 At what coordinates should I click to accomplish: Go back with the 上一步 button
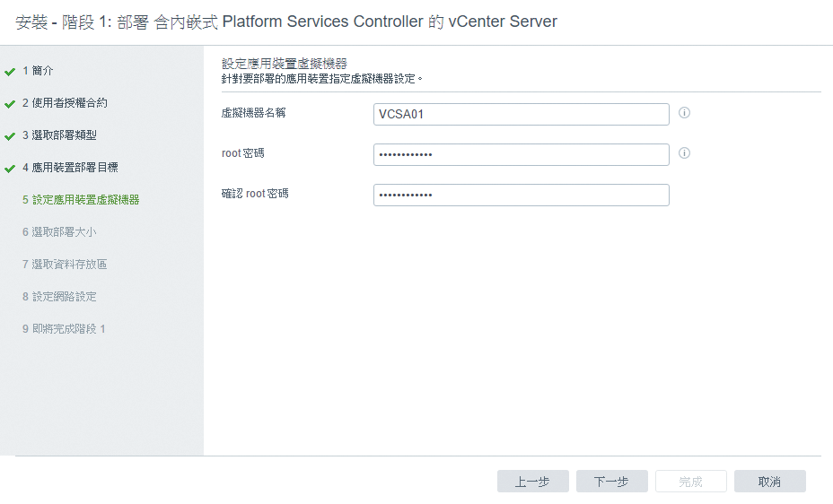(533, 482)
